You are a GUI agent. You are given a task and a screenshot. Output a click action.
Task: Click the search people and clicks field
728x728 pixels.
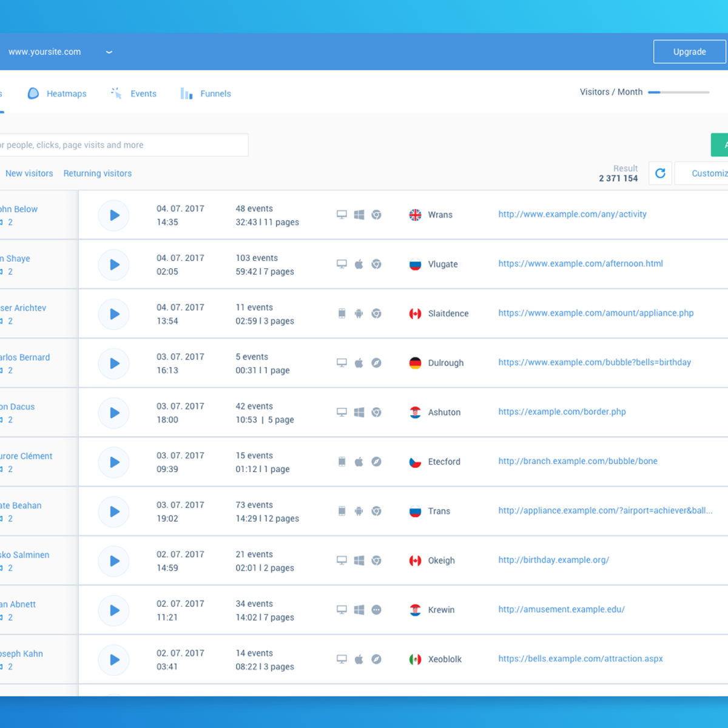tap(121, 145)
